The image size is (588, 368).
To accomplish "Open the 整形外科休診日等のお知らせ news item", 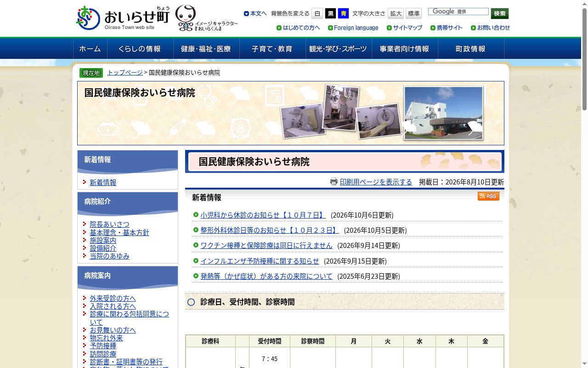I will point(270,230).
